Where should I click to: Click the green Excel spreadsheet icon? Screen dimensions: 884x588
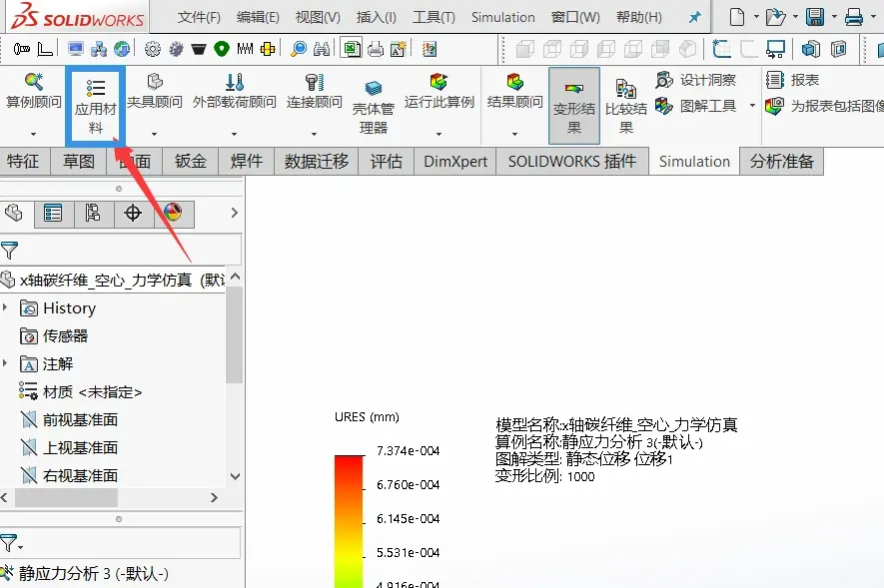(x=352, y=49)
